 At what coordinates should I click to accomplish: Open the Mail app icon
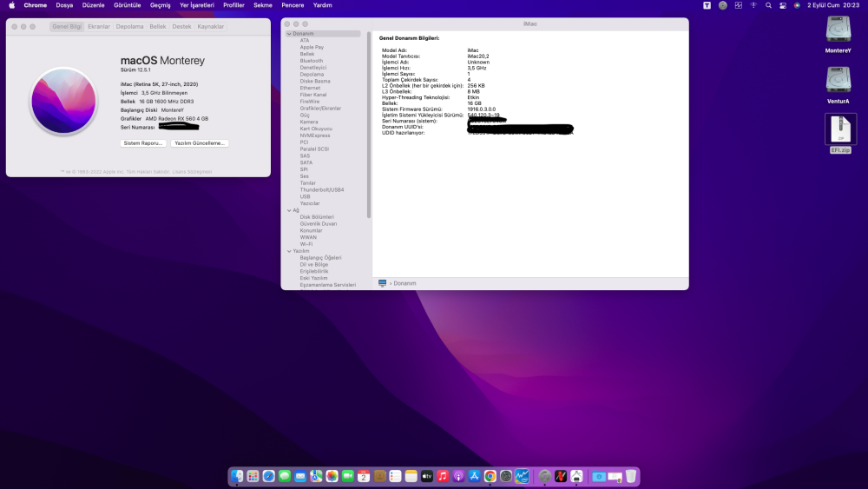pos(300,476)
